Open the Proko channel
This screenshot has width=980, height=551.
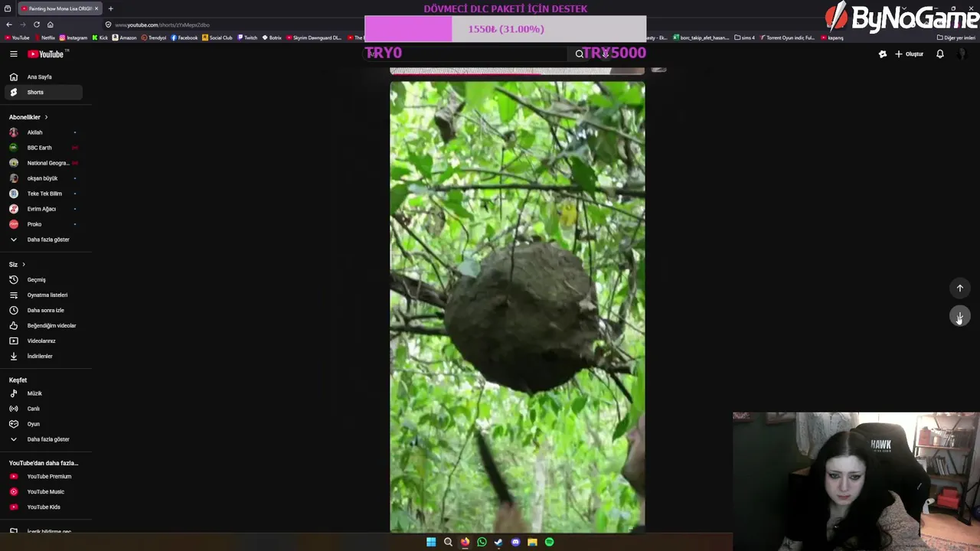click(x=43, y=224)
